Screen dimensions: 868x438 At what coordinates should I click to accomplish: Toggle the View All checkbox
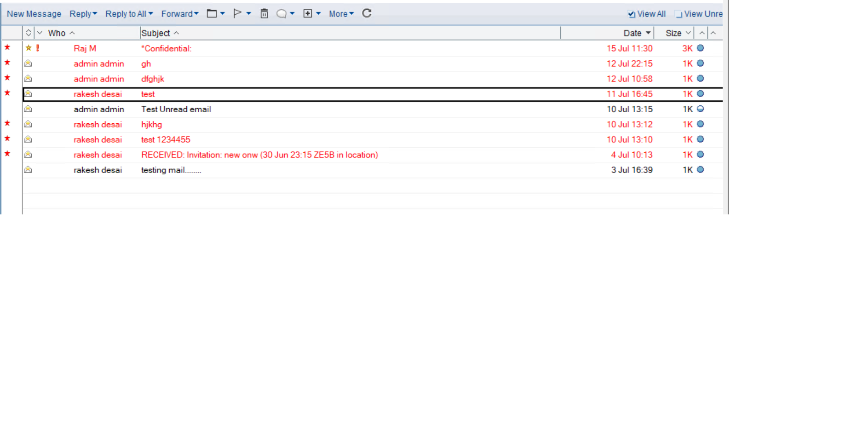[x=632, y=14]
